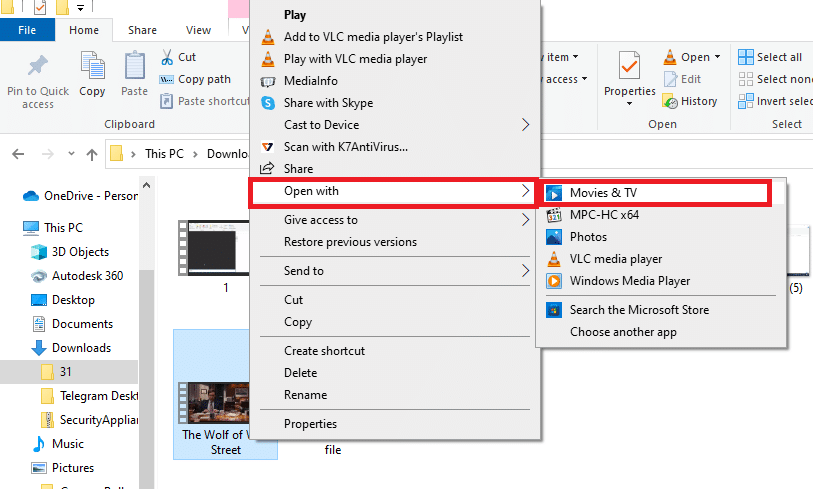Click the VLC Open icon in the ribbon

(670, 57)
